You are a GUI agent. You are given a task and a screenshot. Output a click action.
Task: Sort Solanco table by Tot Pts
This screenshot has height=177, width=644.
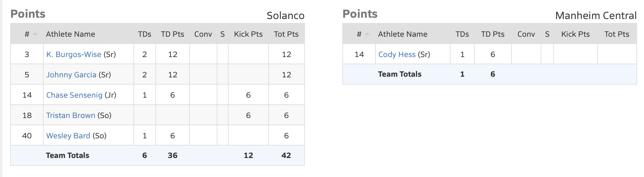click(x=286, y=34)
